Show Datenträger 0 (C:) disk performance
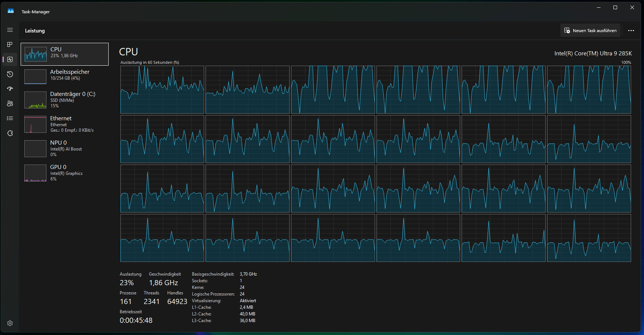The height and width of the screenshot is (335, 644). click(x=64, y=100)
